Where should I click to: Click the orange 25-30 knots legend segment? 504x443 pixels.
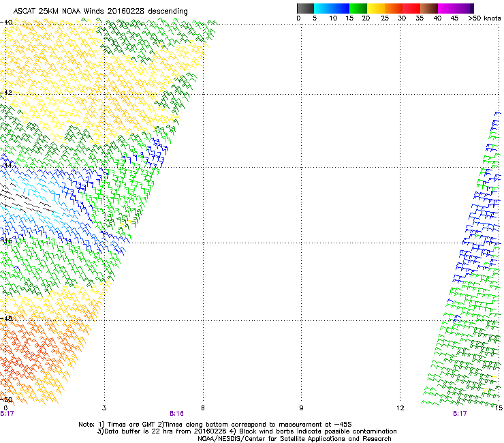click(394, 8)
